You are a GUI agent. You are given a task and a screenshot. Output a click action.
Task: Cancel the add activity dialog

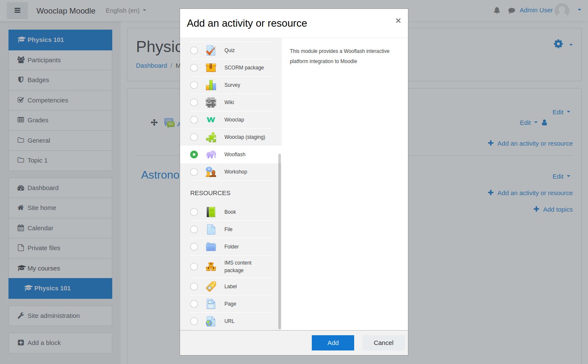coord(383,343)
